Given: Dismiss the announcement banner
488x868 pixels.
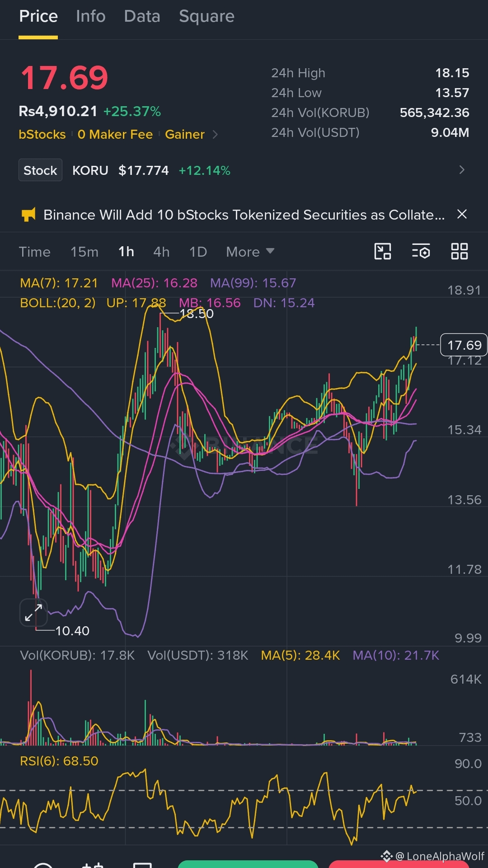Looking at the screenshot, I should (462, 214).
